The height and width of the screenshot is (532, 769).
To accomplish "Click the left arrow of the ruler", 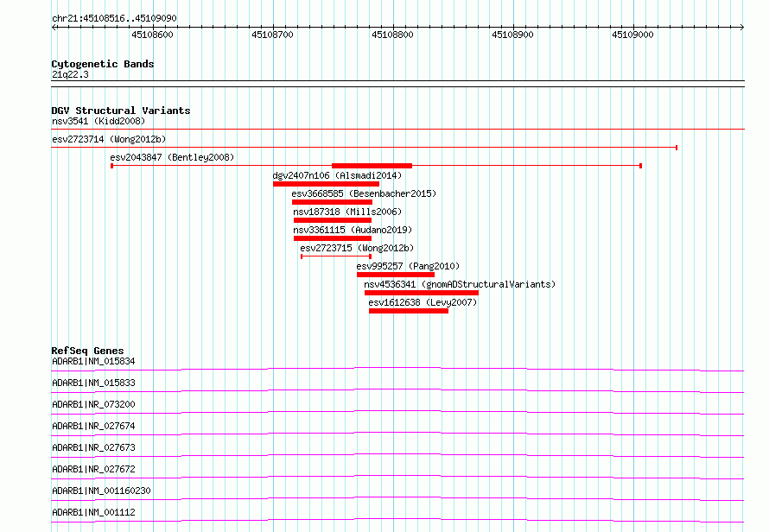I will point(54,28).
